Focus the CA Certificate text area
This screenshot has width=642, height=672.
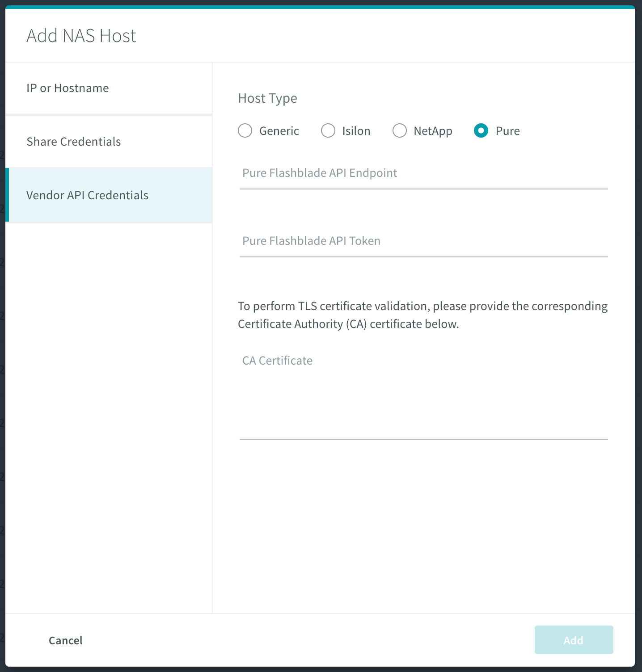click(423, 395)
